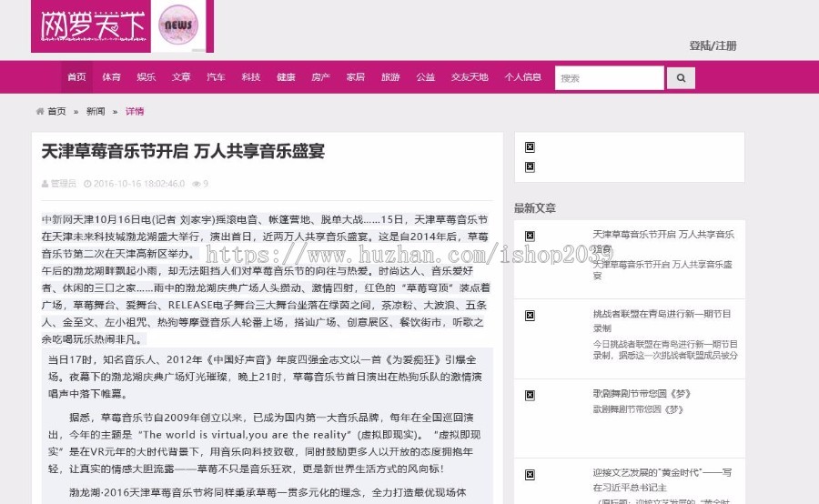Click article title 天津草莓音乐节开启 万人共享音乐盛宴
The image size is (819, 504).
pos(183,151)
